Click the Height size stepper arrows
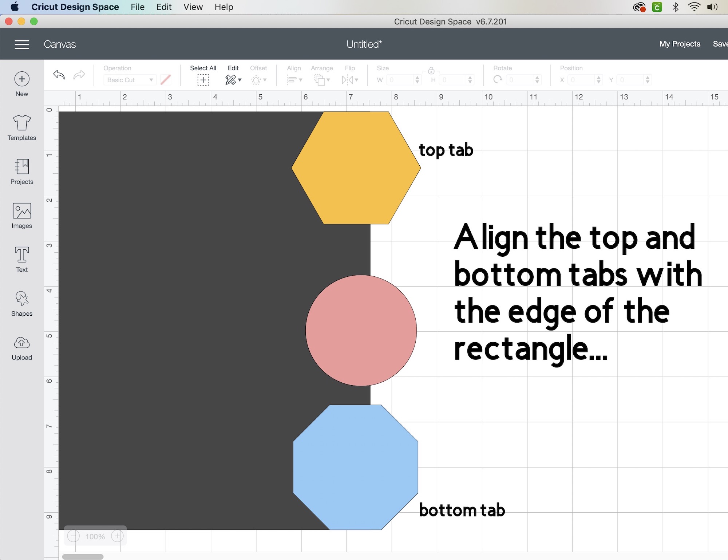Screen dimensions: 728x560 470,80
